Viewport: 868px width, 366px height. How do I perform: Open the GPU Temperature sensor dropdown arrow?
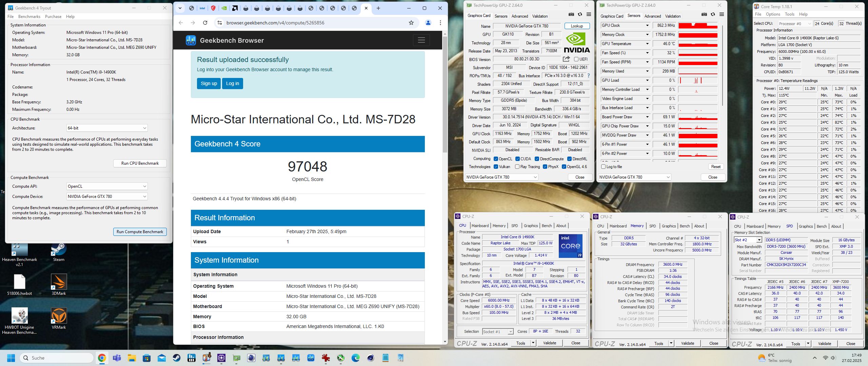(x=647, y=44)
